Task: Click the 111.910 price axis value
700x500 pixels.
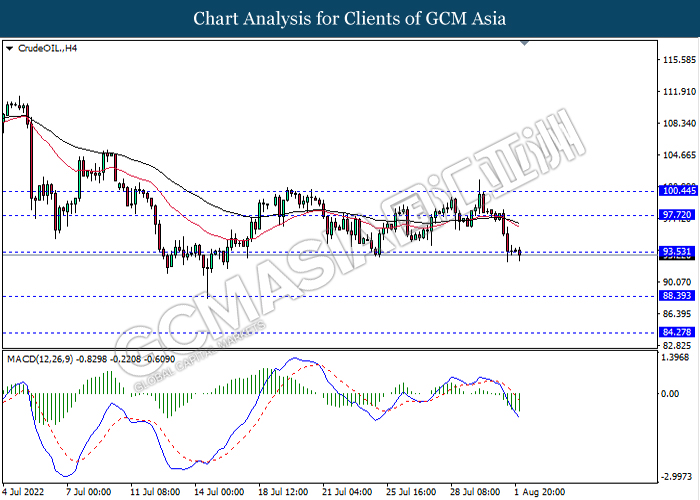Action: pos(679,92)
